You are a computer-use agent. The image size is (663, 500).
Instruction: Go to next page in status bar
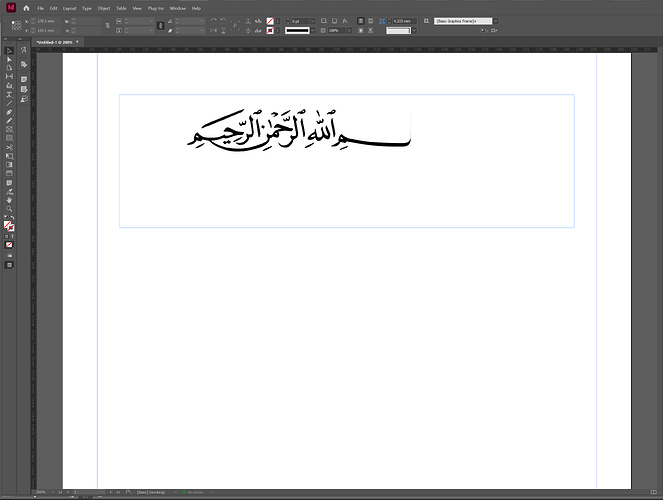(110, 492)
